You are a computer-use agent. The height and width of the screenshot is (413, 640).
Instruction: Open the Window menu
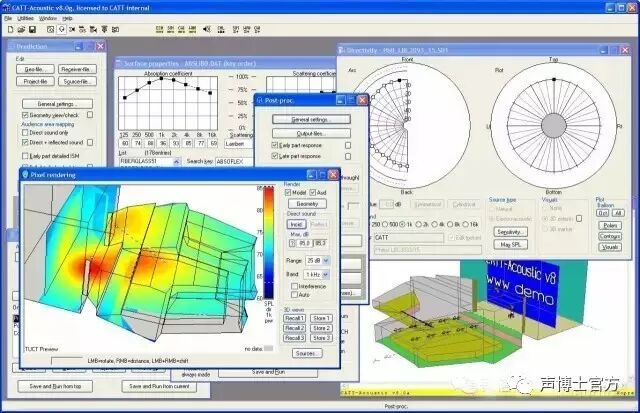click(x=48, y=18)
